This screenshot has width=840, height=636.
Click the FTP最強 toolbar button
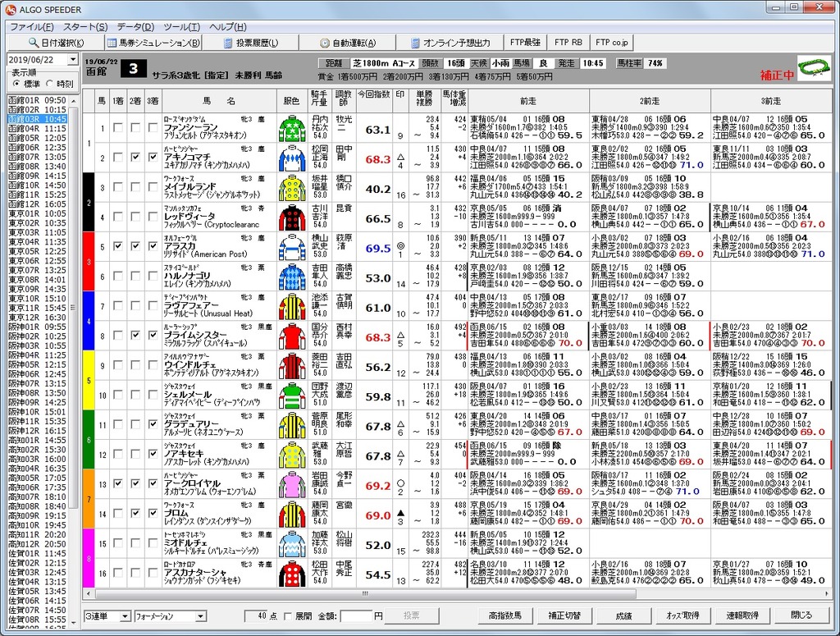pos(525,43)
